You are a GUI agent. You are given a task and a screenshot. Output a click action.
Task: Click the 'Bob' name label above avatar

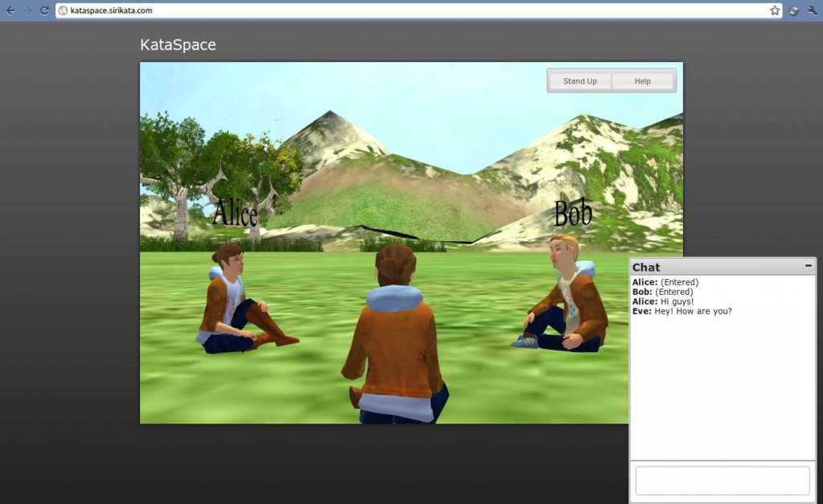click(573, 213)
